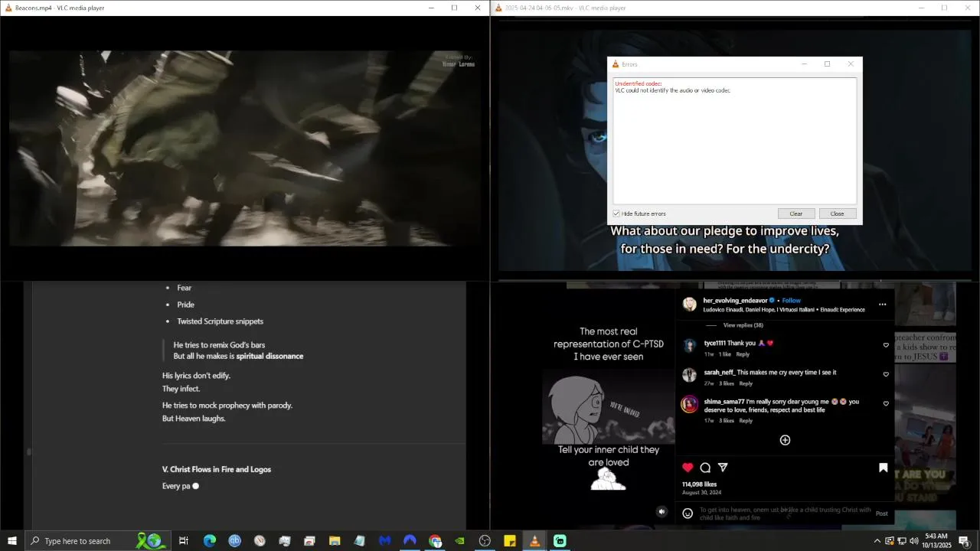Open the comment bubble icon on the post
The image size is (980, 551).
tap(705, 468)
